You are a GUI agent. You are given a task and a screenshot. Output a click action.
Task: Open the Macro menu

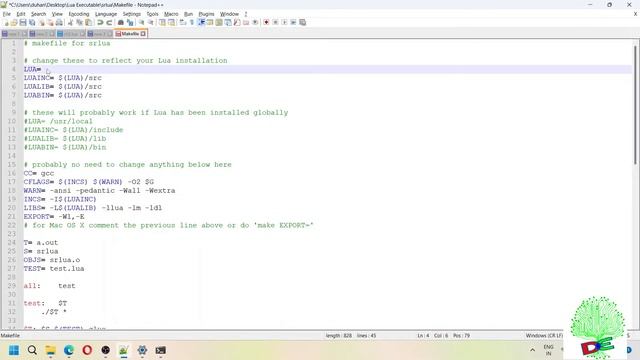click(x=171, y=14)
